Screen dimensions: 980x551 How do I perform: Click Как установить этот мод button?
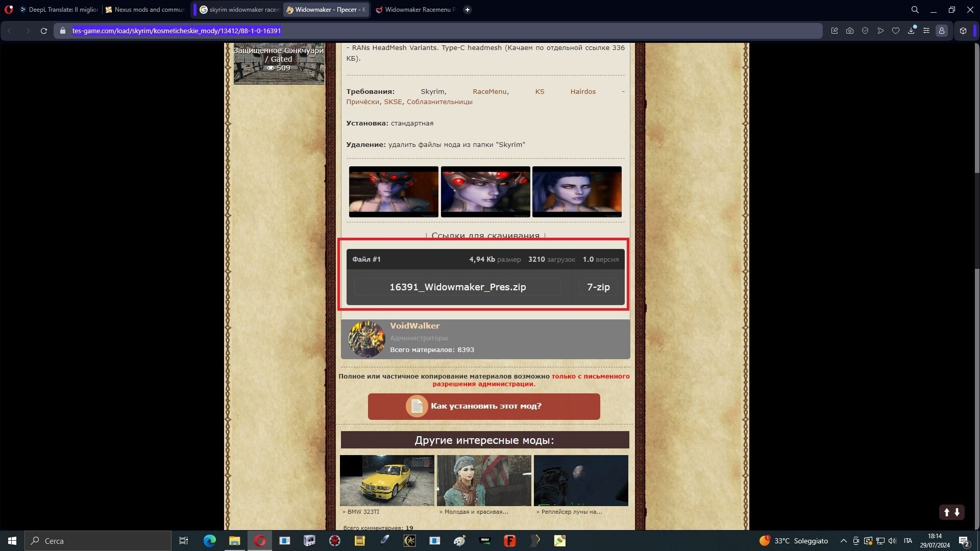(484, 406)
